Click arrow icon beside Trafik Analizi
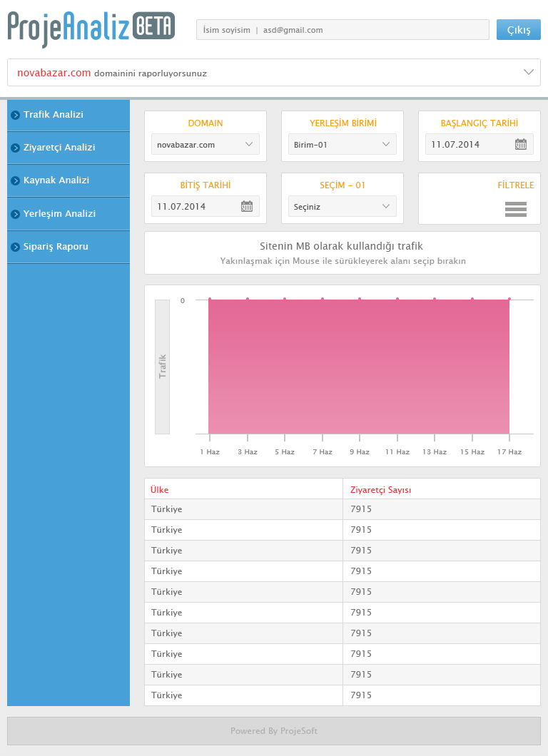The image size is (548, 756). (15, 115)
